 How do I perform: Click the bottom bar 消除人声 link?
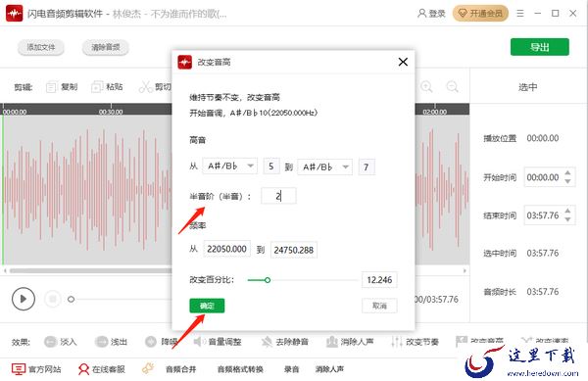tap(329, 369)
